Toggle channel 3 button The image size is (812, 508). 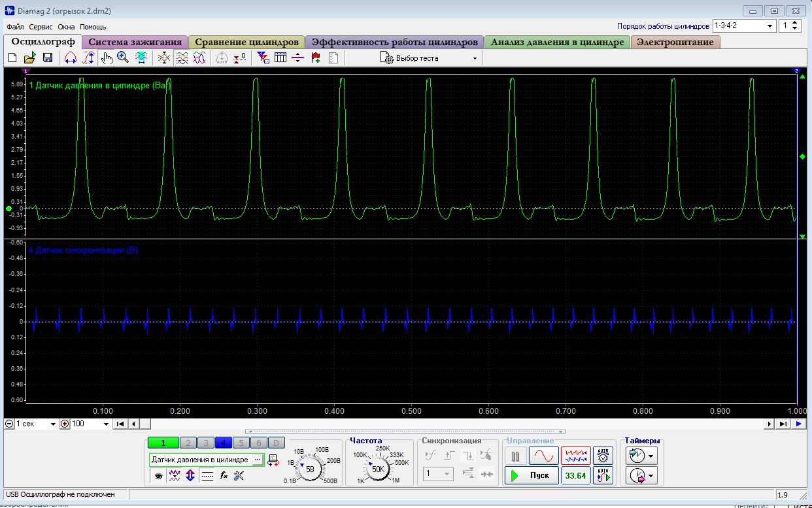[x=205, y=443]
